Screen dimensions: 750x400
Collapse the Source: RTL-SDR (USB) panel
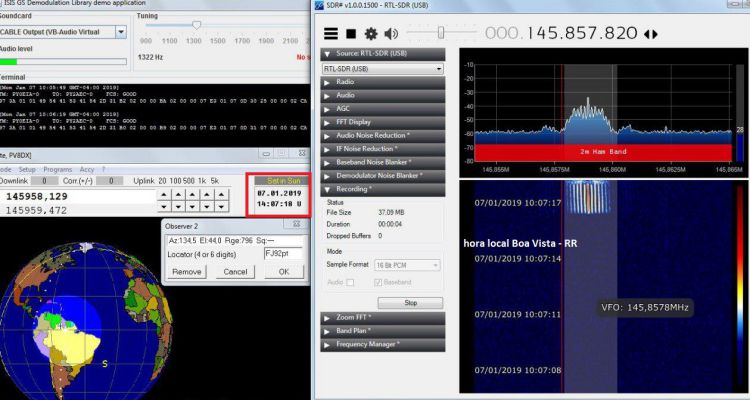tap(383, 54)
